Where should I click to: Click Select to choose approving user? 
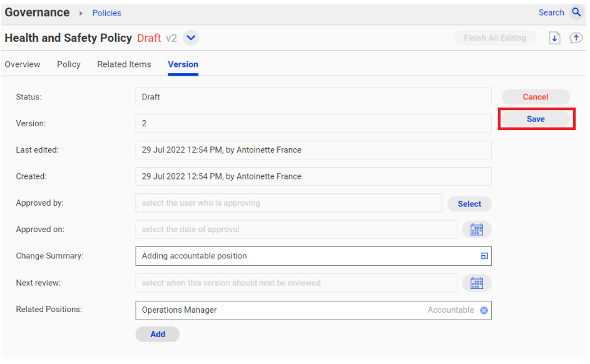[x=469, y=204]
